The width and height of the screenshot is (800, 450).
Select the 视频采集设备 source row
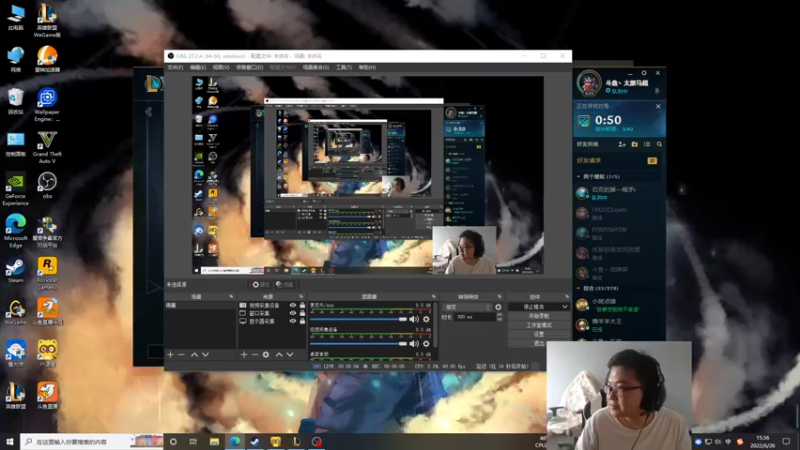(x=272, y=305)
